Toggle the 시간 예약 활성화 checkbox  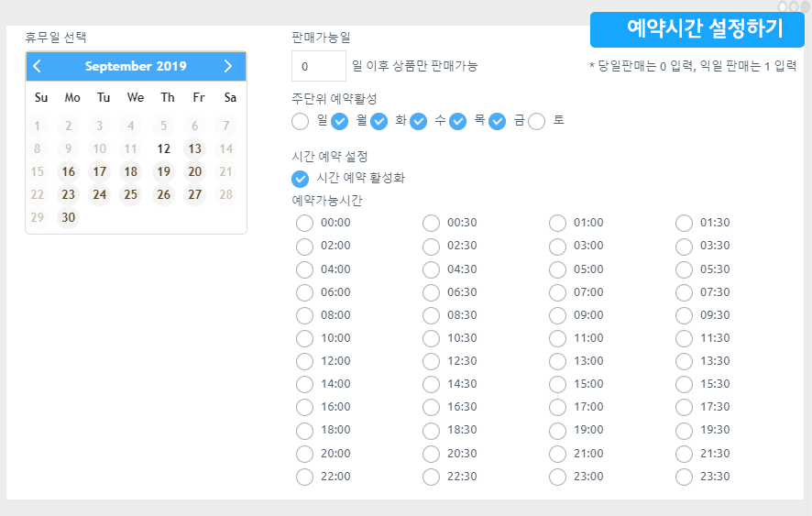[300, 178]
